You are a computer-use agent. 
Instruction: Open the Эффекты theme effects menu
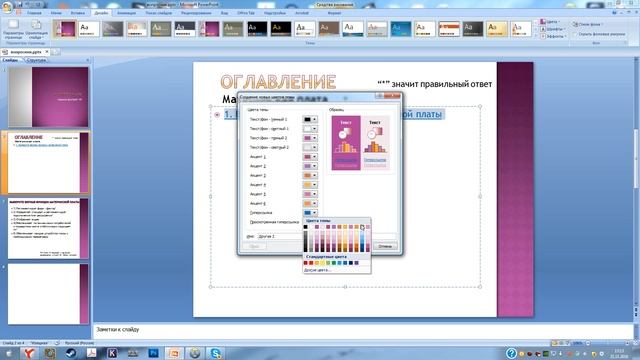552,36
